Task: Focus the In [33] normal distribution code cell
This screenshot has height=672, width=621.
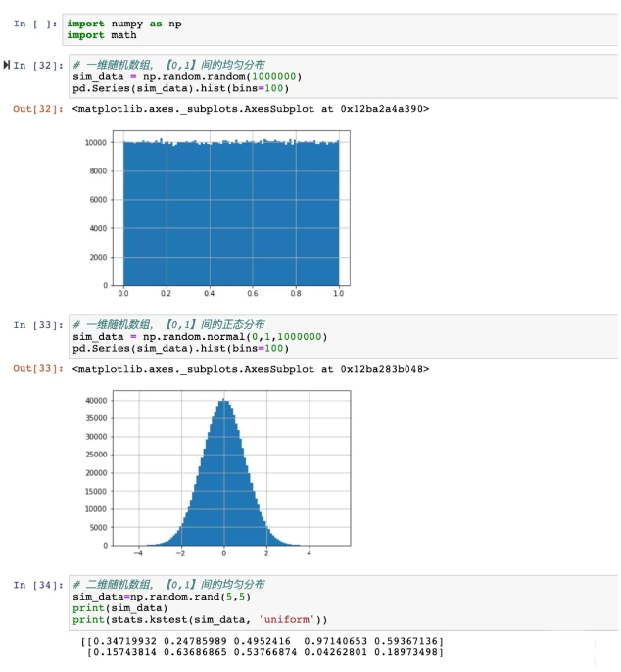Action: pyautogui.click(x=343, y=336)
